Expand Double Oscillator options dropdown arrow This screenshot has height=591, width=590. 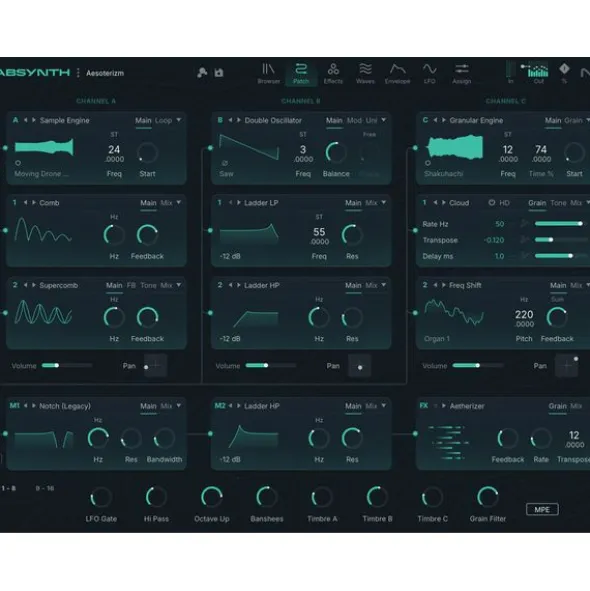383,120
